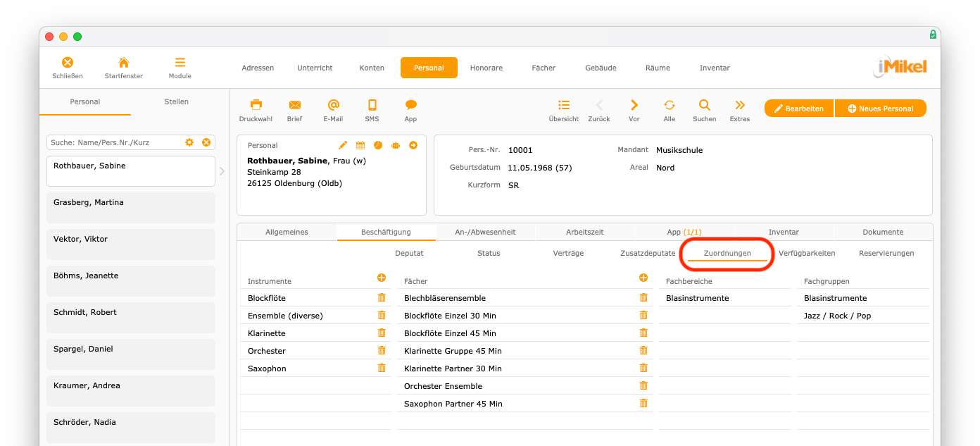980x446 pixels.
Task: Open search settings gear icon
Action: click(189, 142)
